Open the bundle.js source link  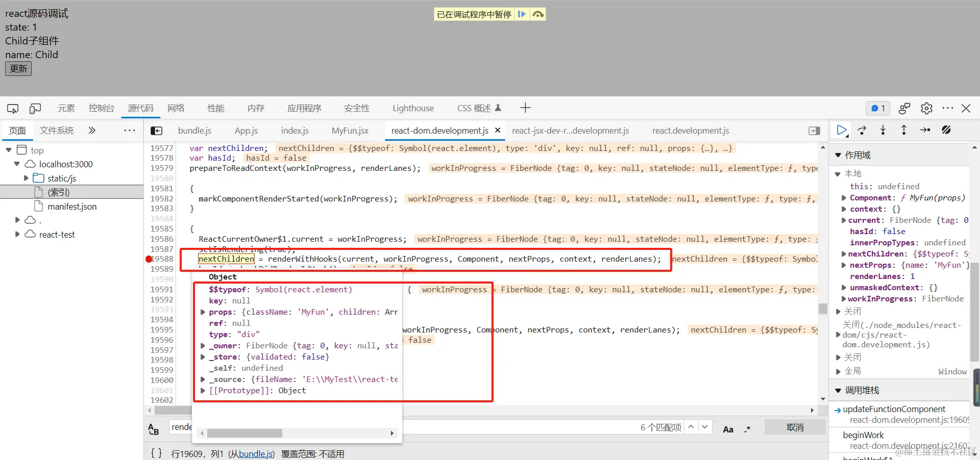point(256,454)
